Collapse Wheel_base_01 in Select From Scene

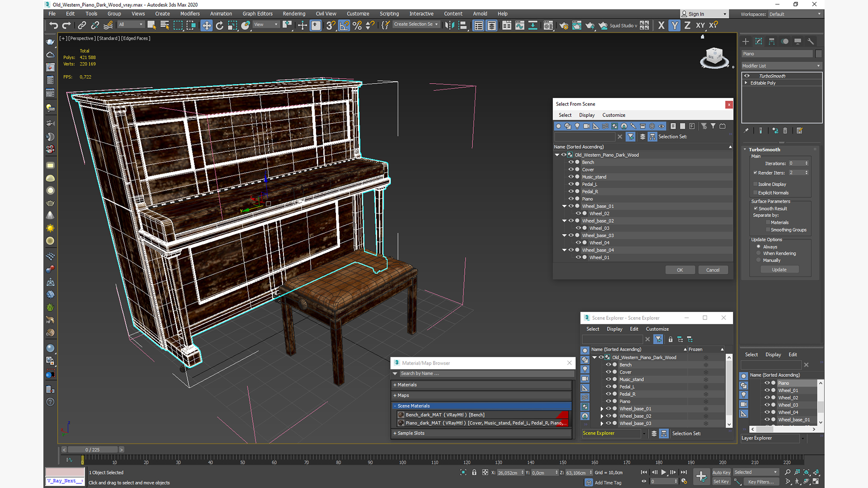click(x=564, y=206)
